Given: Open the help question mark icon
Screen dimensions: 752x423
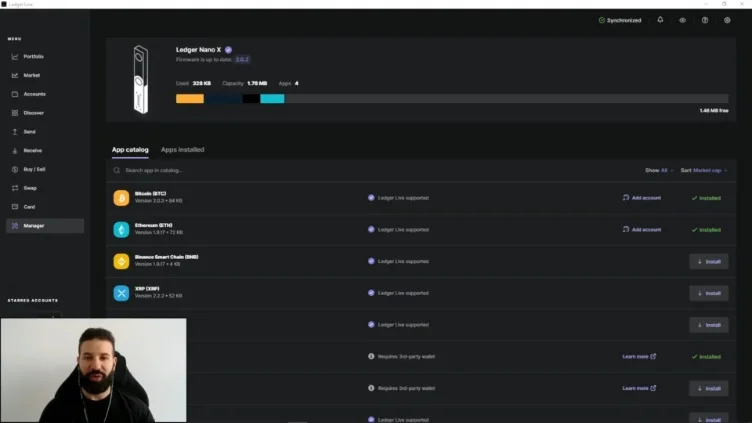Looking at the screenshot, I should coord(705,20).
